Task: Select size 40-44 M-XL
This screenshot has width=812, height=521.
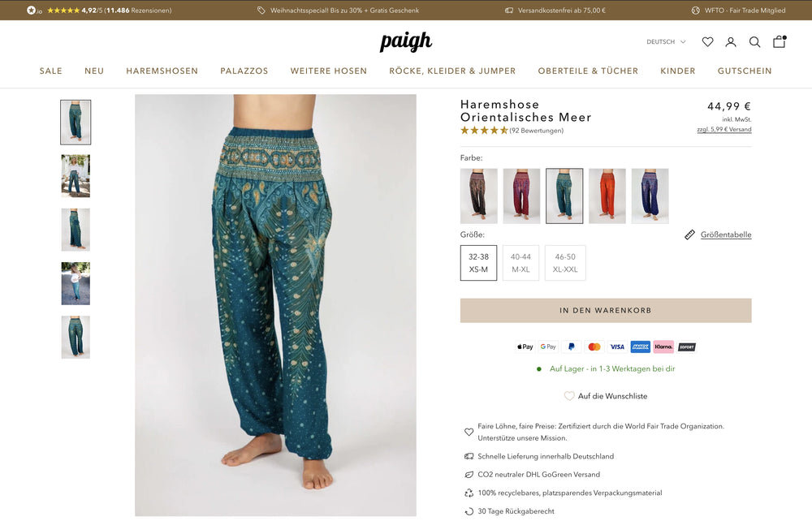Action: tap(521, 263)
